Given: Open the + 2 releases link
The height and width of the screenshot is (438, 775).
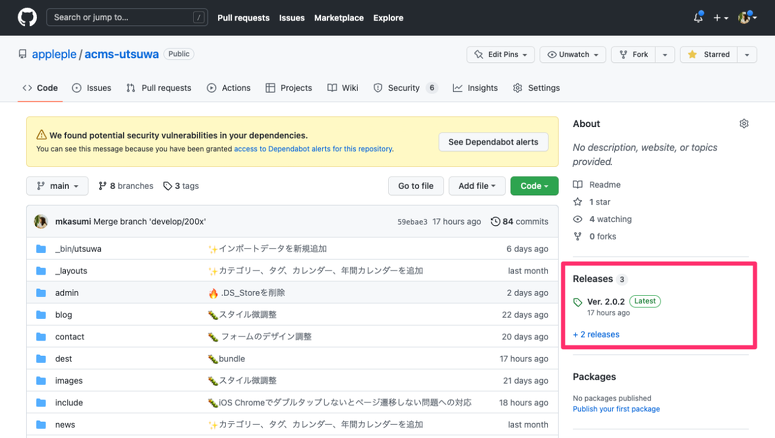Looking at the screenshot, I should (x=596, y=335).
